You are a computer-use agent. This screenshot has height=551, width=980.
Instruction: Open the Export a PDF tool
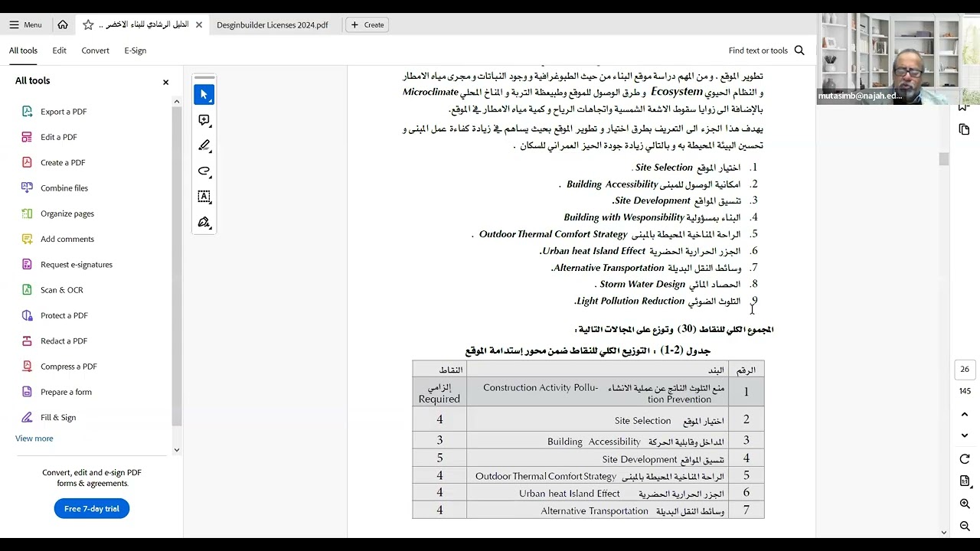64,112
